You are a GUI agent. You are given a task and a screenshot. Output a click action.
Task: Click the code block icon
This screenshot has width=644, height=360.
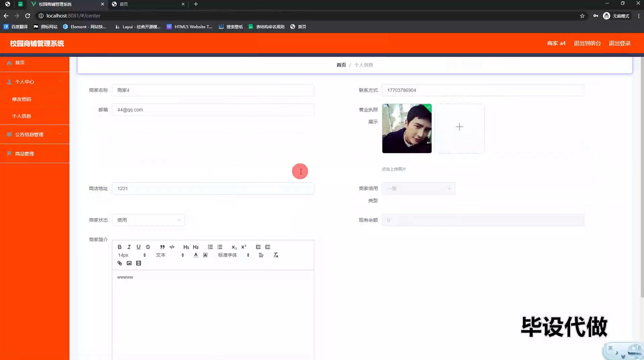tap(172, 247)
